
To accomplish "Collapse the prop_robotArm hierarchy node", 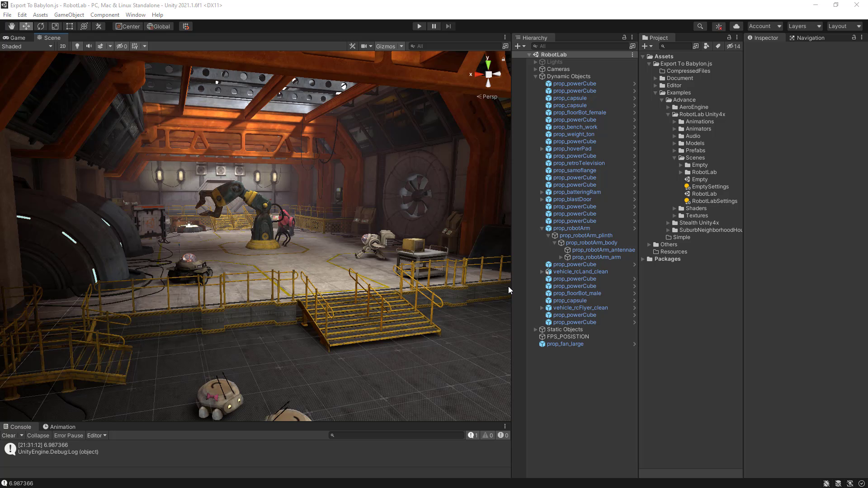I will (542, 228).
